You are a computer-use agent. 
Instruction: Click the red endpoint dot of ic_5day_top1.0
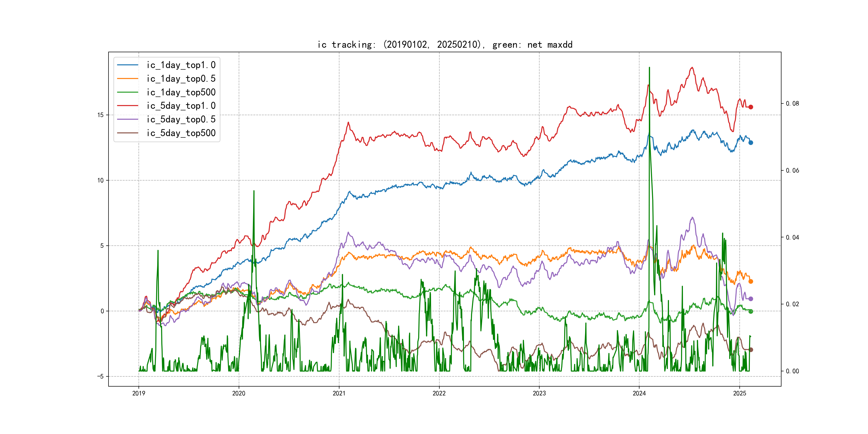751,107
